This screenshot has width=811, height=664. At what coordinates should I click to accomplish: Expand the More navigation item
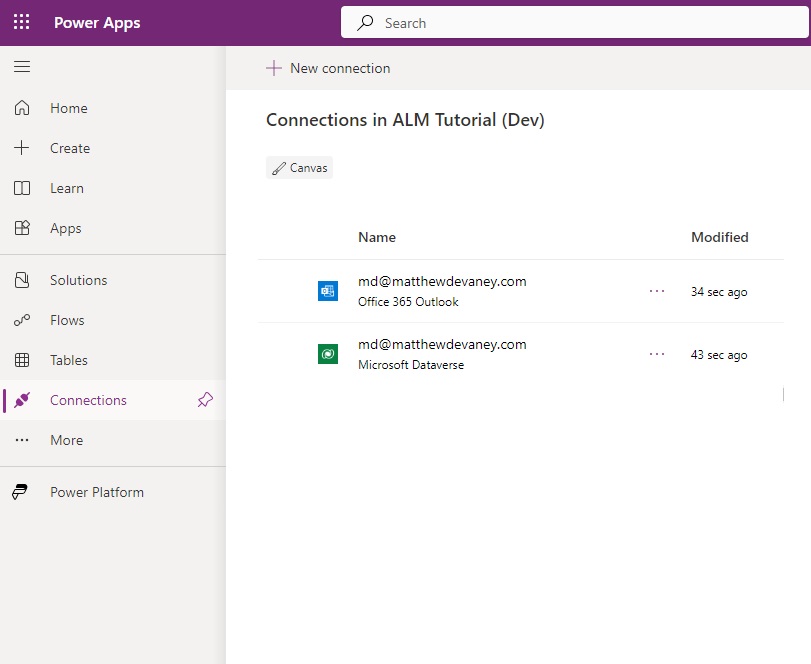[113, 440]
